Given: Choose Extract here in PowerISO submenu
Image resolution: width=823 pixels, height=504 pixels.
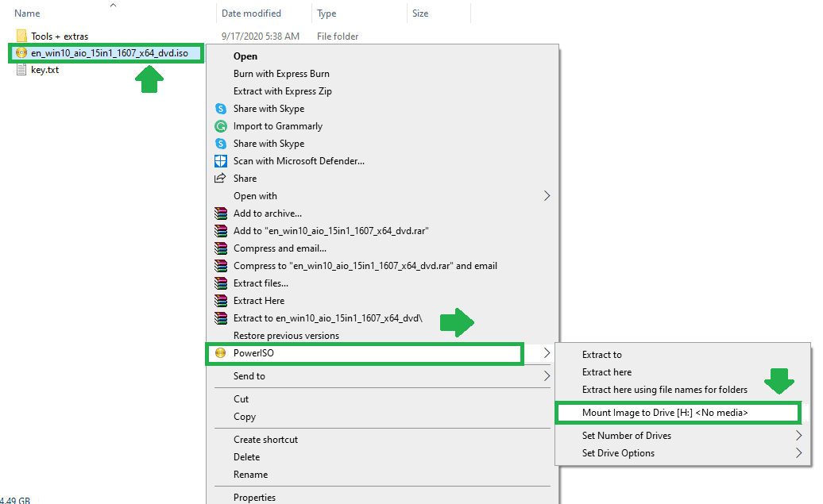Looking at the screenshot, I should click(x=607, y=371).
